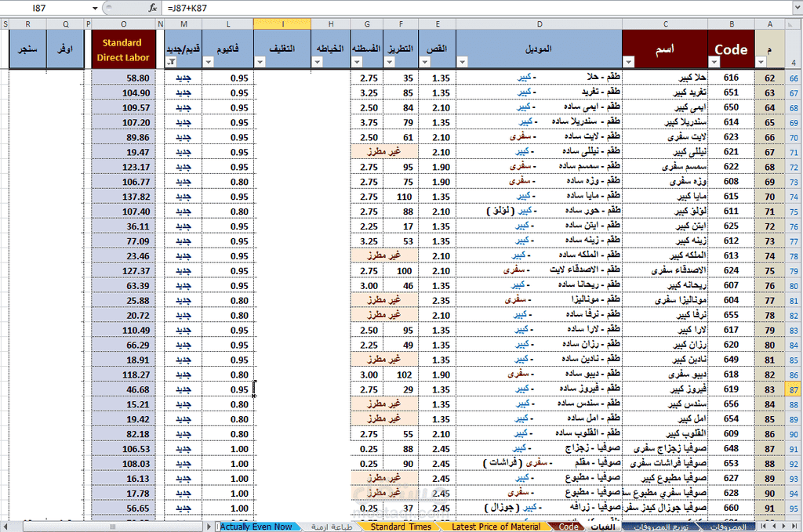Open the Code column filter dropdown
803x532 pixels.
tap(714, 62)
